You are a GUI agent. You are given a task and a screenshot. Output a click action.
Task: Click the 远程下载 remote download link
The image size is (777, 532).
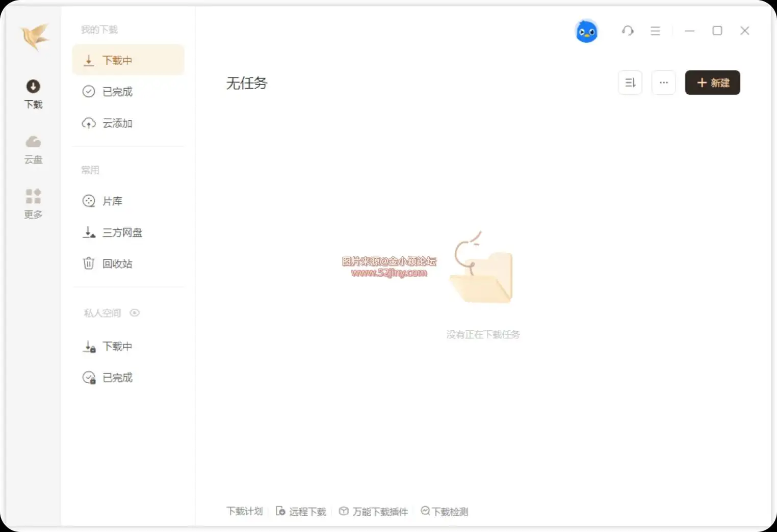[301, 512]
